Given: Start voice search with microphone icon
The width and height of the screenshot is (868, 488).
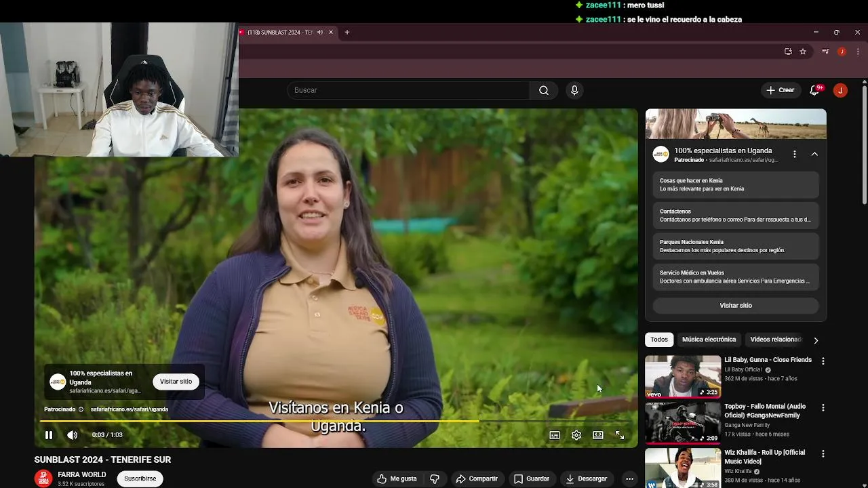Looking at the screenshot, I should tap(574, 90).
